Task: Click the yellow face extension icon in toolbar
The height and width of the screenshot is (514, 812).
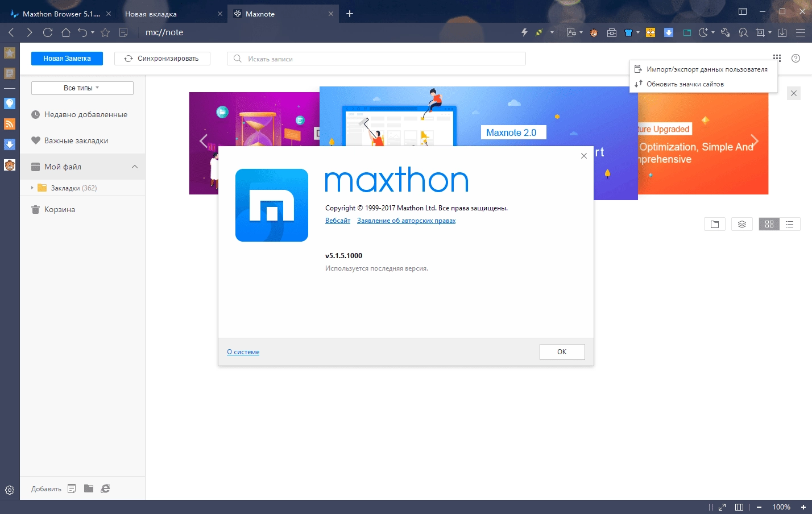Action: [651, 32]
